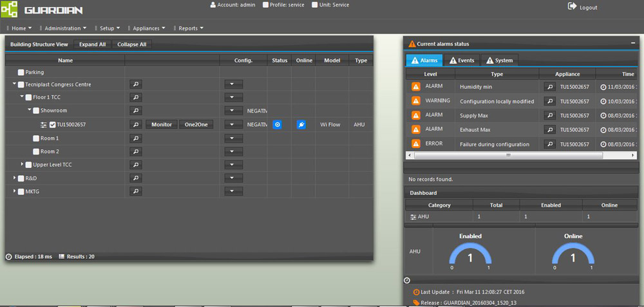Click the Monitor button

[161, 124]
